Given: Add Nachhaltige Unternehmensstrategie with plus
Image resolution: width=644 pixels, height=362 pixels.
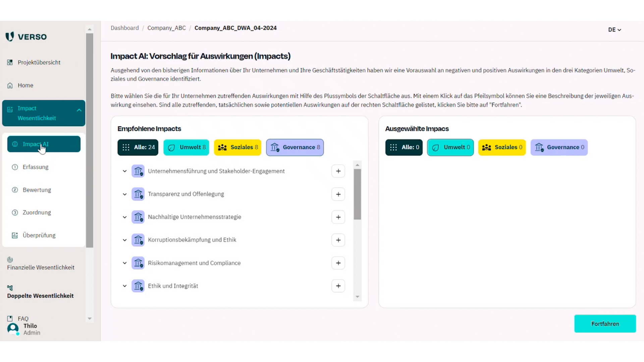Looking at the screenshot, I should [338, 217].
